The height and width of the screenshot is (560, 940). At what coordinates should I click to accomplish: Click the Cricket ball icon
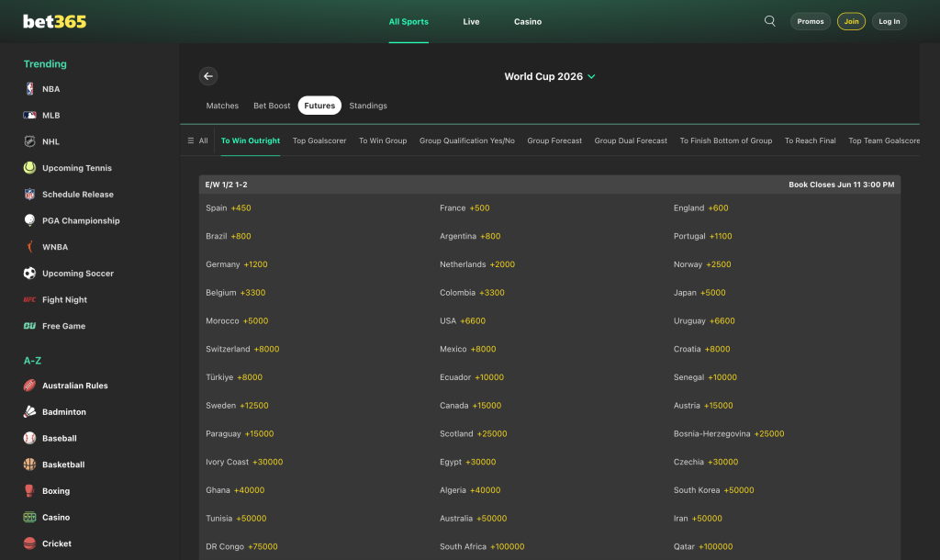(x=29, y=543)
